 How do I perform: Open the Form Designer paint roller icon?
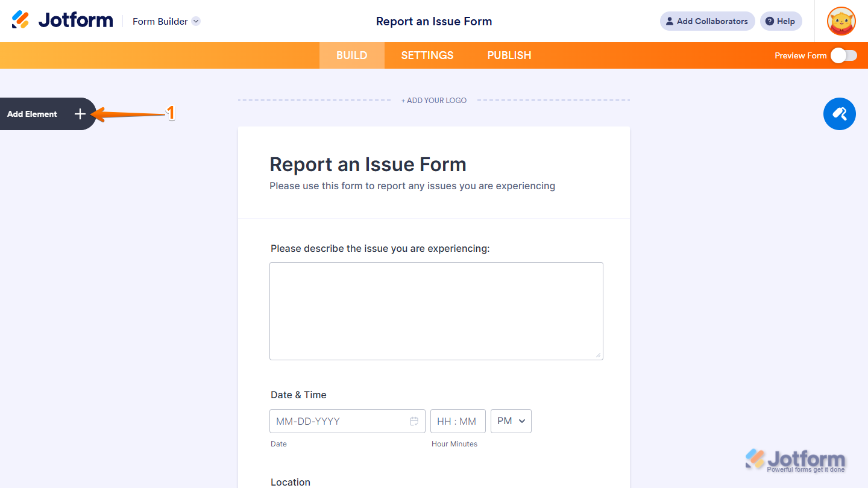[840, 114]
